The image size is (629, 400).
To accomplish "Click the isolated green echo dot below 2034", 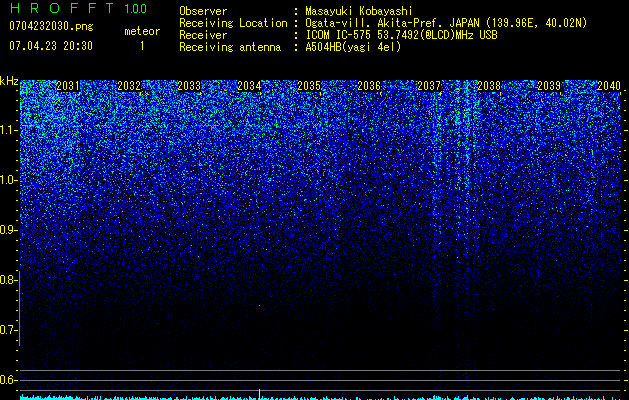I will coord(260,305).
